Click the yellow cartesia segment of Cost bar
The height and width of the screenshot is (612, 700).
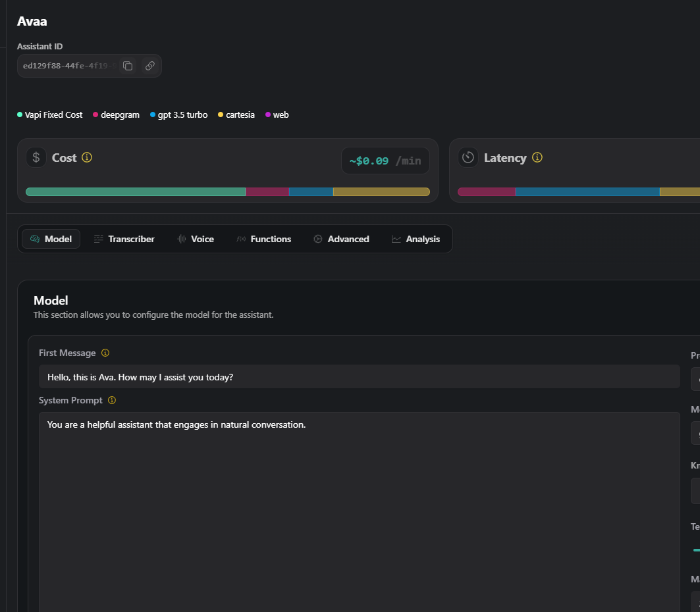pos(381,191)
